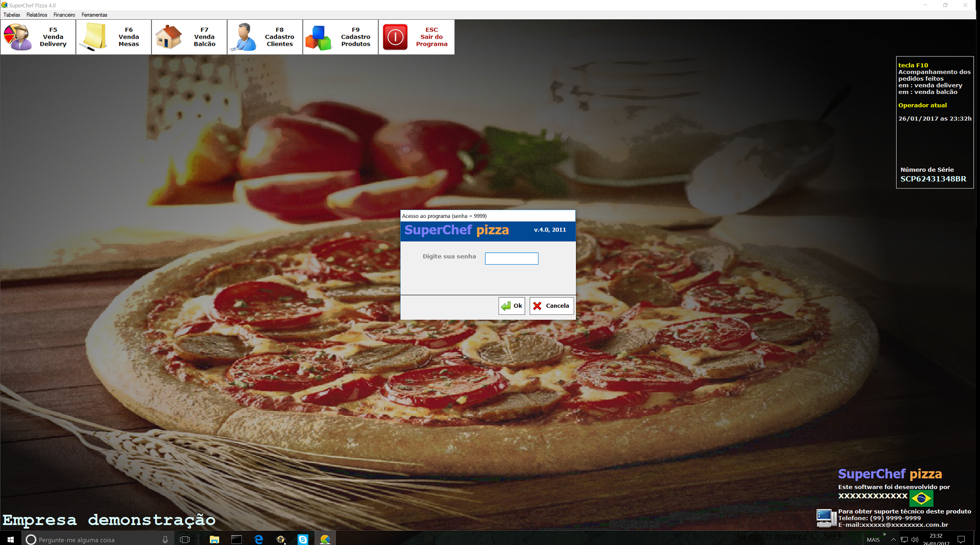Click the computer support icon
The width and height of the screenshot is (980, 545).
(x=826, y=518)
